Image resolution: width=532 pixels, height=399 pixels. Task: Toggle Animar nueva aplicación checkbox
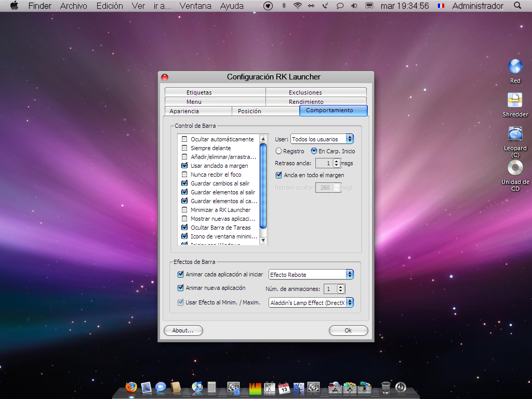[180, 288]
